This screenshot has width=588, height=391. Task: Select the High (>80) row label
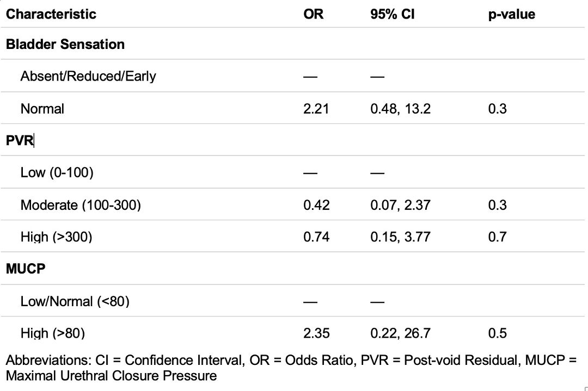[x=52, y=333]
